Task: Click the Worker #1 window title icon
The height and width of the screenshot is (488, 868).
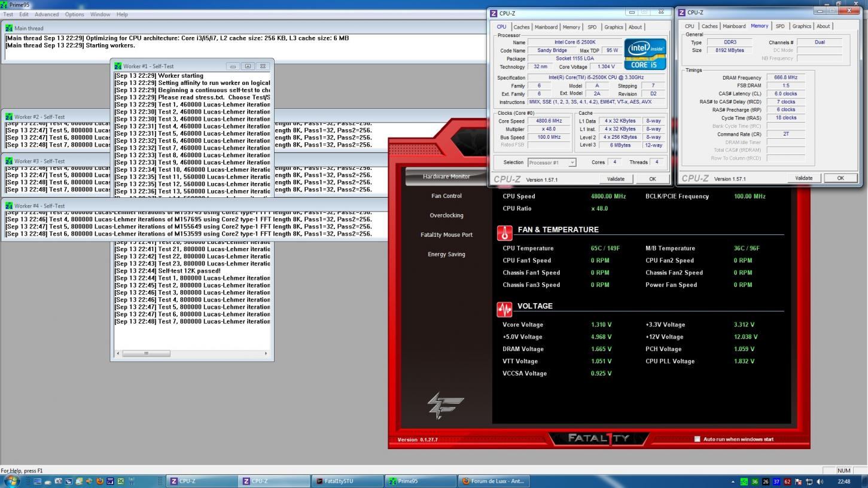Action: pyautogui.click(x=118, y=66)
